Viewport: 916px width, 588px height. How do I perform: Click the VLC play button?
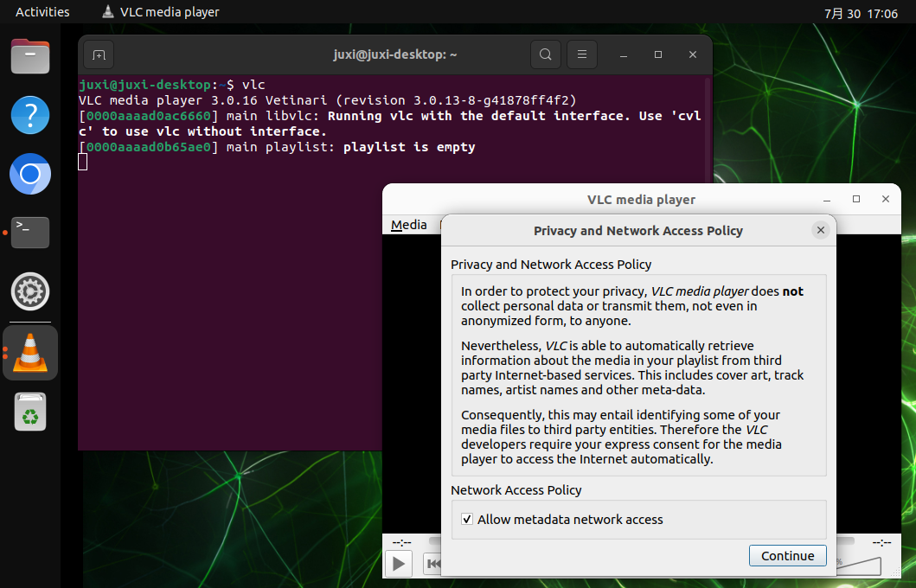[x=399, y=564]
